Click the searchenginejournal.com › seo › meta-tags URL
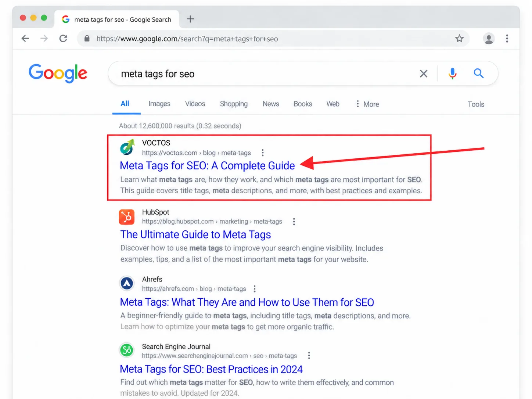 [219, 356]
